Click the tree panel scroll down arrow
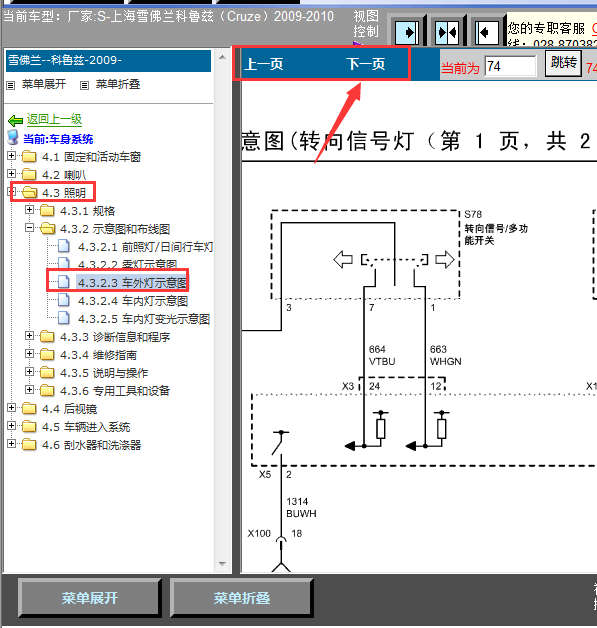This screenshot has height=628, width=597. (222, 564)
